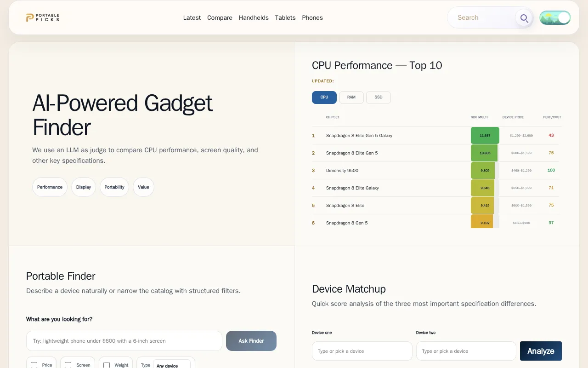Click the 'Portable Finder' heading
The image size is (588, 368).
pyautogui.click(x=61, y=276)
